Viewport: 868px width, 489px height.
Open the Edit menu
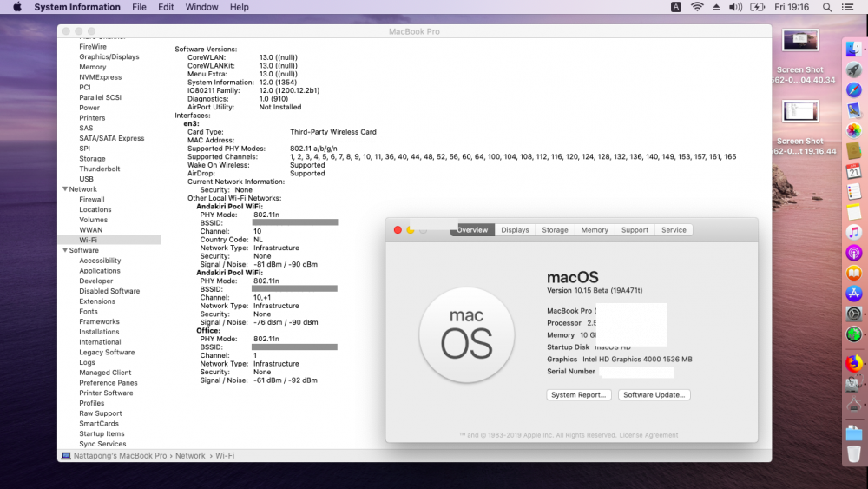point(166,7)
